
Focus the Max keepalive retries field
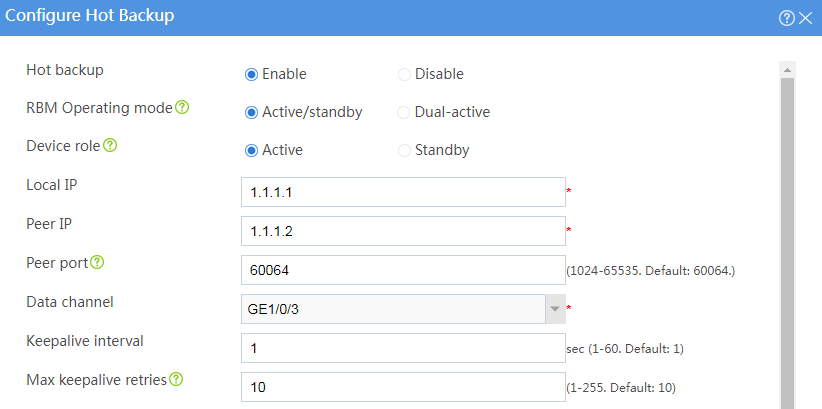[403, 387]
